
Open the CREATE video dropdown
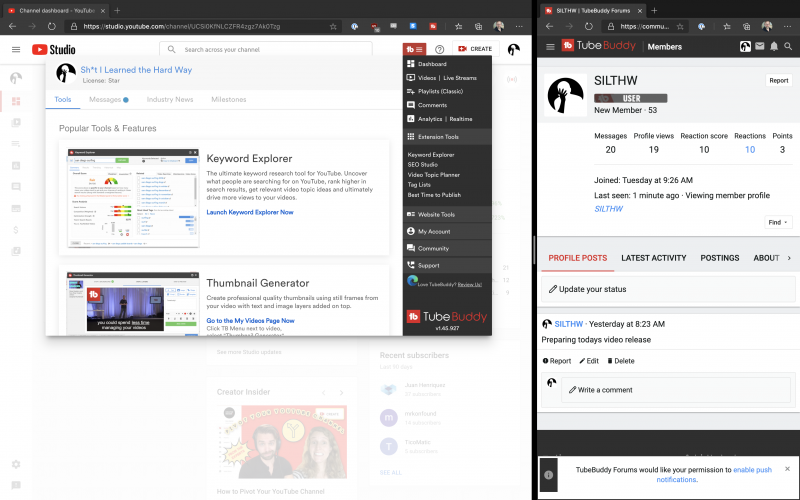(x=475, y=49)
